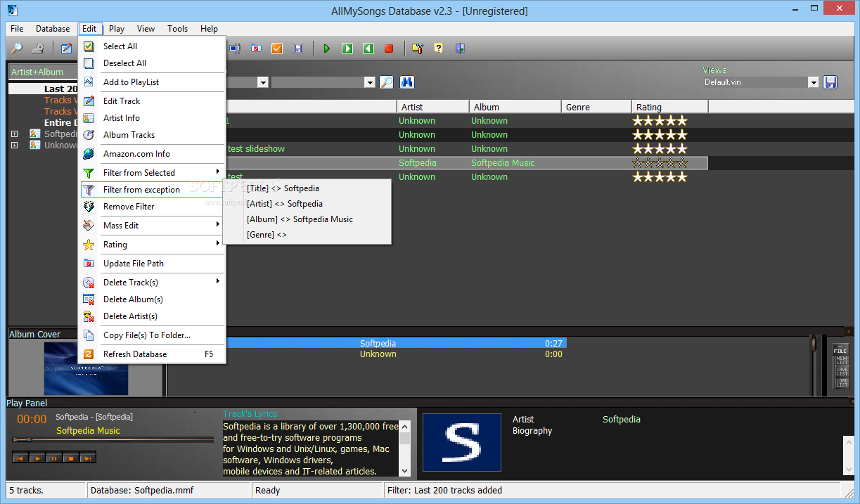Choose Copy File(s) To Folder entry
The width and height of the screenshot is (860, 504).
(x=152, y=335)
